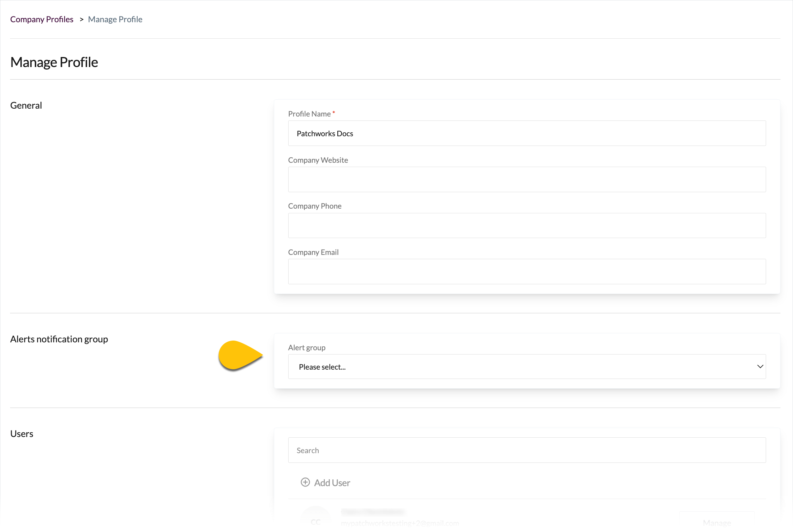Open the Alert group dropdown
Viewport: 793px width, 532px height.
coord(527,367)
